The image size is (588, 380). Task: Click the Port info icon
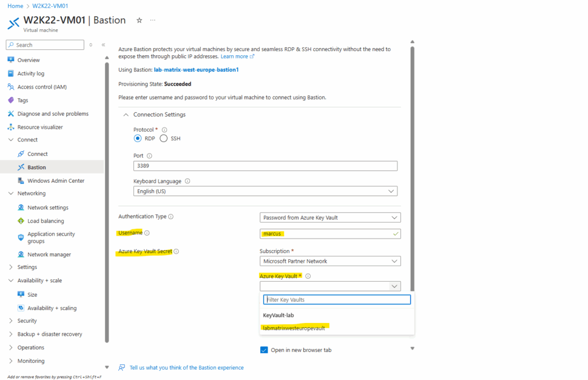tap(149, 155)
